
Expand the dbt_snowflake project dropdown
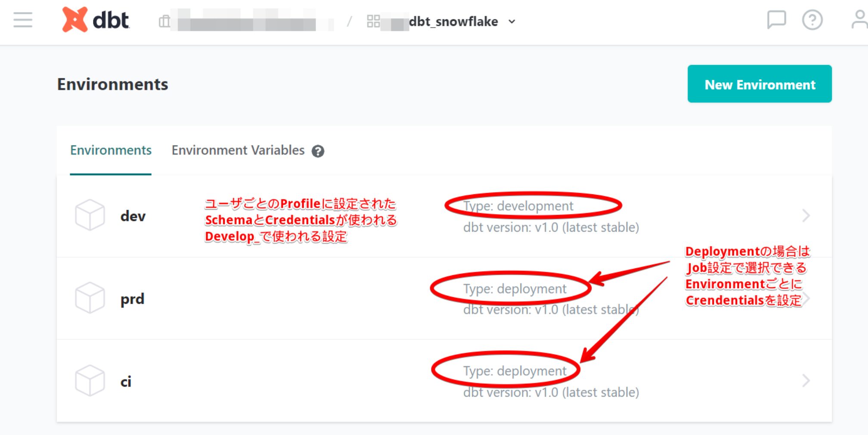pos(512,22)
